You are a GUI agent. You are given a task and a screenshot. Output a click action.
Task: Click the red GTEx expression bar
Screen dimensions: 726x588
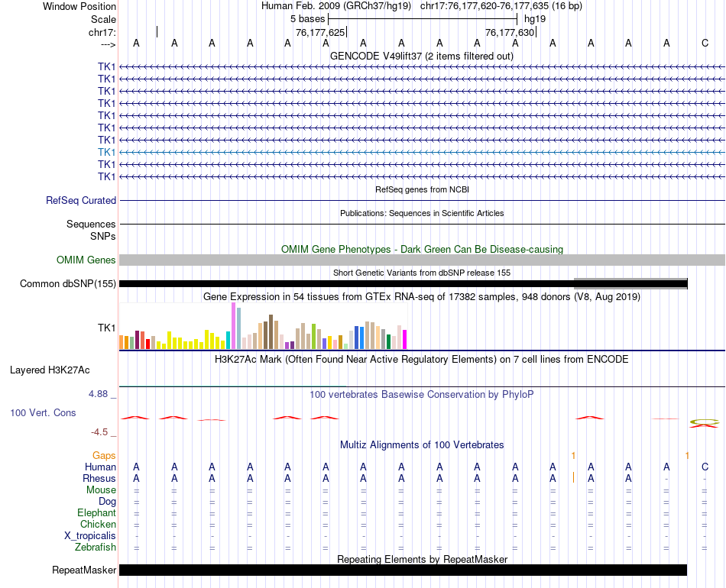(147, 344)
